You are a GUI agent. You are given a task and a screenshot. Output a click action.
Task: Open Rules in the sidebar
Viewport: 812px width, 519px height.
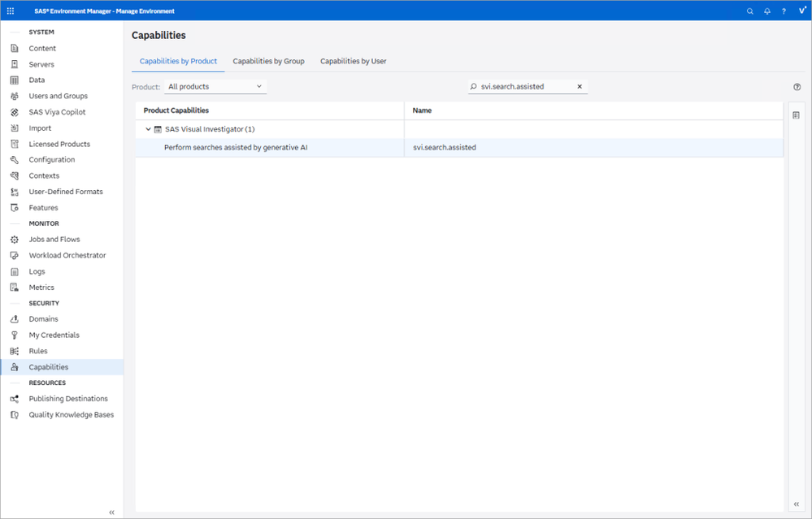[x=38, y=351]
